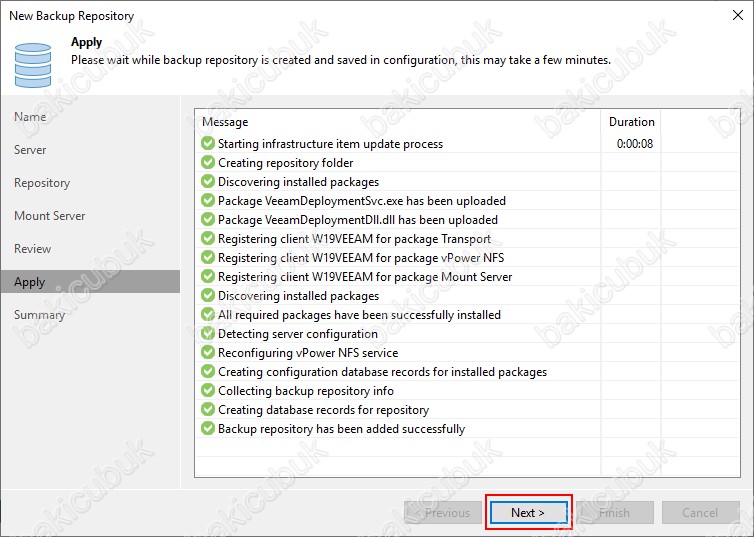The width and height of the screenshot is (754, 537).
Task: Click check icon beside All required packages installed
Action: 208,314
